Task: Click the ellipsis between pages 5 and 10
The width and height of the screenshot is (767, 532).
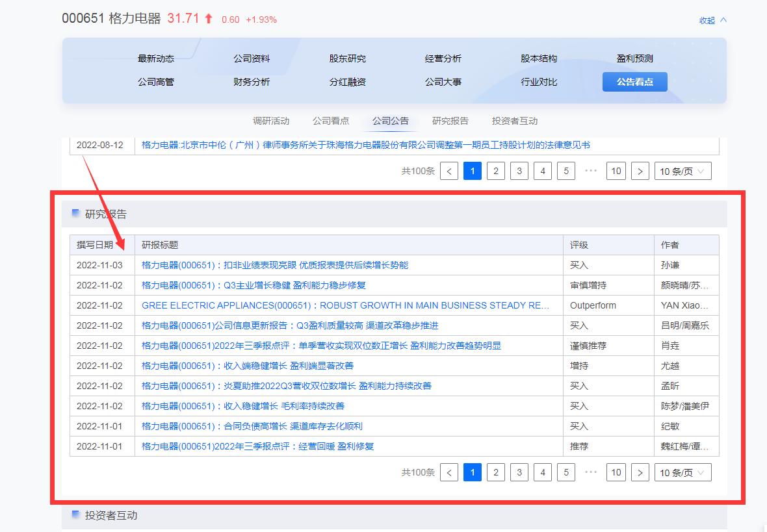Action: pos(591,472)
